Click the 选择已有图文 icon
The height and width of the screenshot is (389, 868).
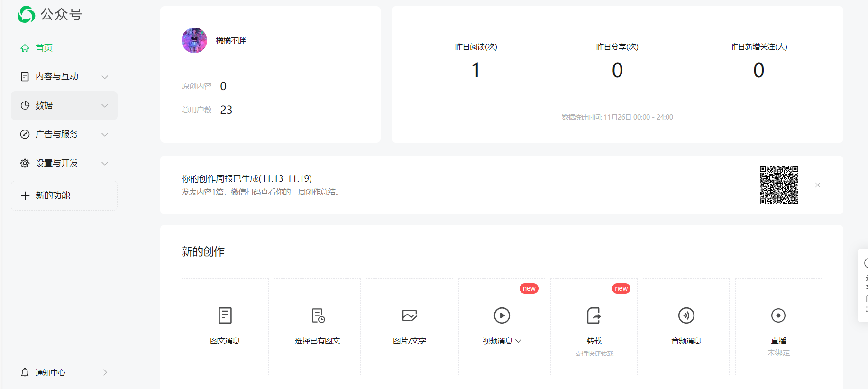click(318, 315)
